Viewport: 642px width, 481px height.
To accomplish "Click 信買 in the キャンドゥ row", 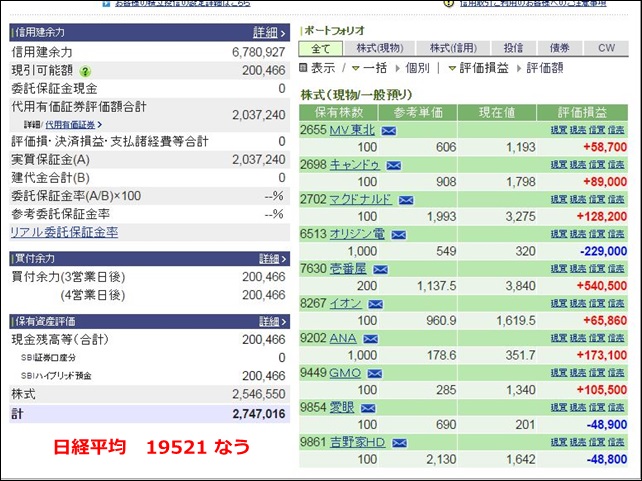I will pos(597,165).
